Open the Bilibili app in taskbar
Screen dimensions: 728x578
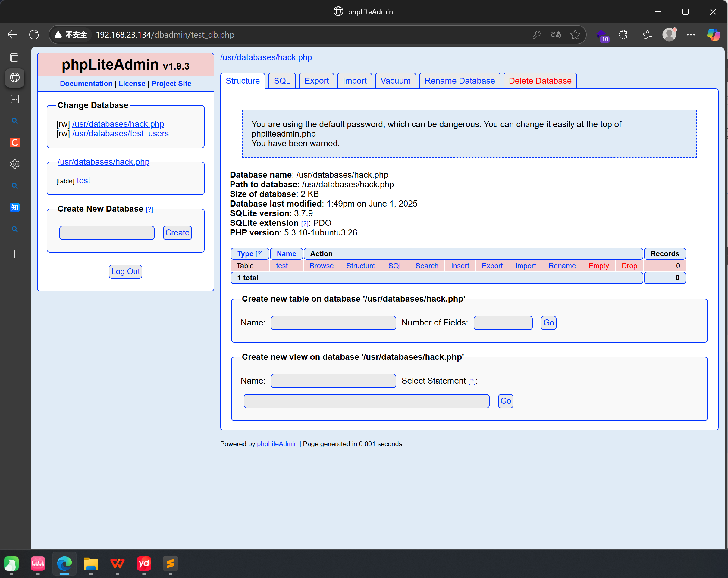[38, 564]
